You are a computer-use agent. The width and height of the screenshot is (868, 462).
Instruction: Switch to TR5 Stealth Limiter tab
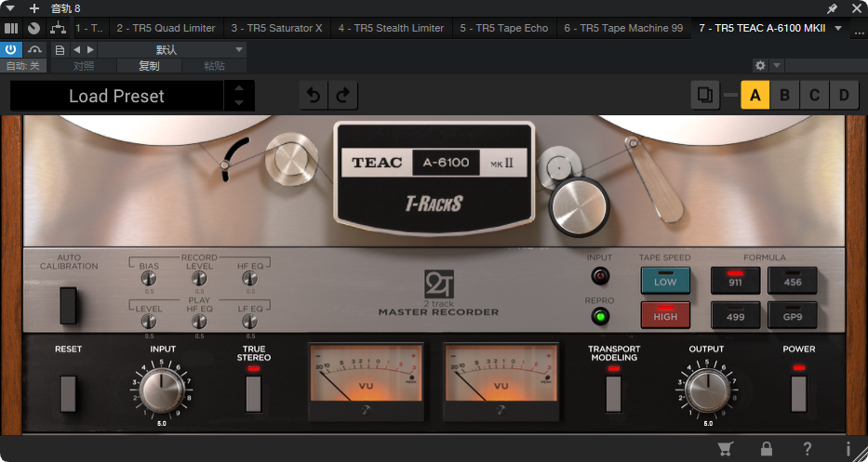click(x=392, y=28)
